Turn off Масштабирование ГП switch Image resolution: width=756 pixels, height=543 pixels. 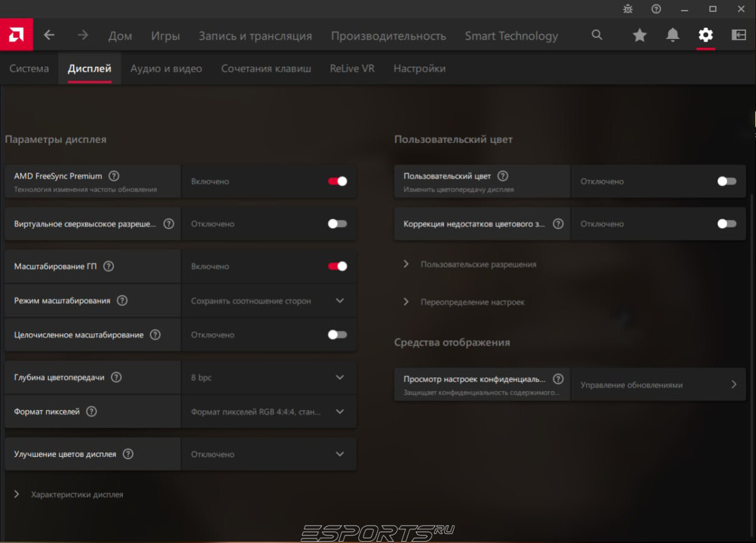coord(337,266)
